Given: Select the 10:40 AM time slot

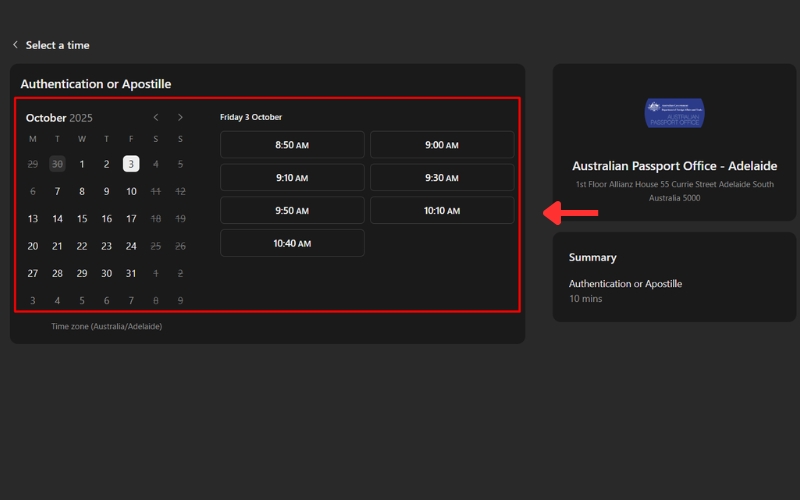Looking at the screenshot, I should pos(292,243).
